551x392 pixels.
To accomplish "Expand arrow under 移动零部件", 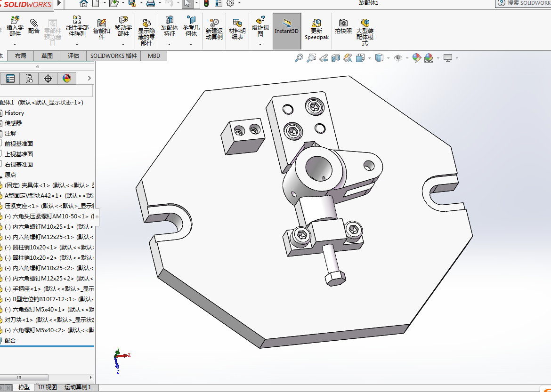I will click(123, 44).
